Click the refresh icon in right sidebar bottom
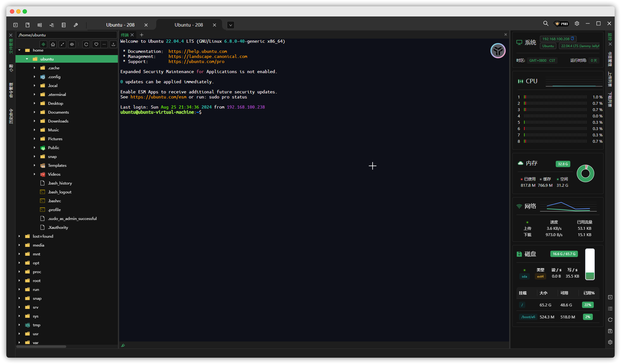Image resolution: width=621 pixels, height=364 pixels. 610,320
